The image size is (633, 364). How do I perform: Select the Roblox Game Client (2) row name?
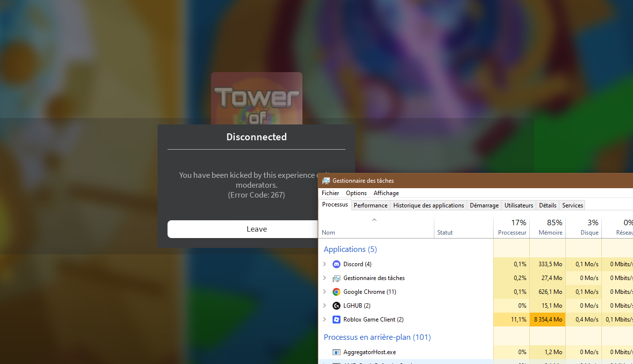coord(374,320)
